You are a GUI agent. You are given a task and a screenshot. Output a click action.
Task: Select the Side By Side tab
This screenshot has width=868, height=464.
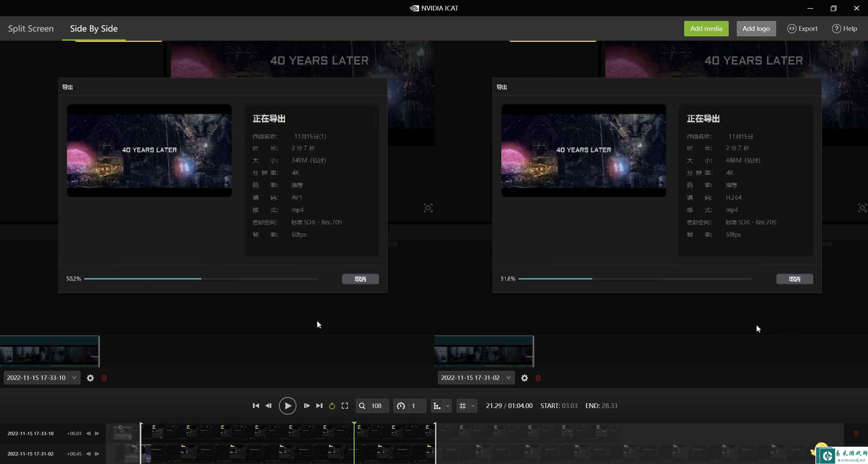94,28
